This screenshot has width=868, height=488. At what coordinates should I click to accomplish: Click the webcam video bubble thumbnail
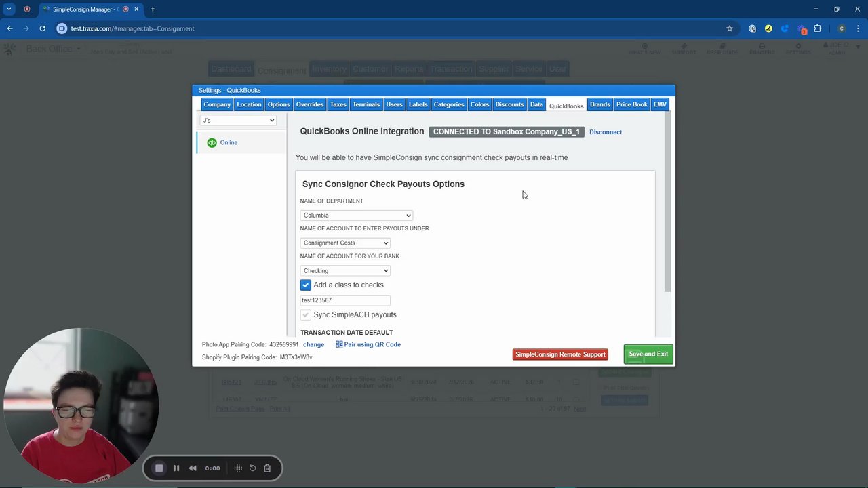pyautogui.click(x=81, y=405)
